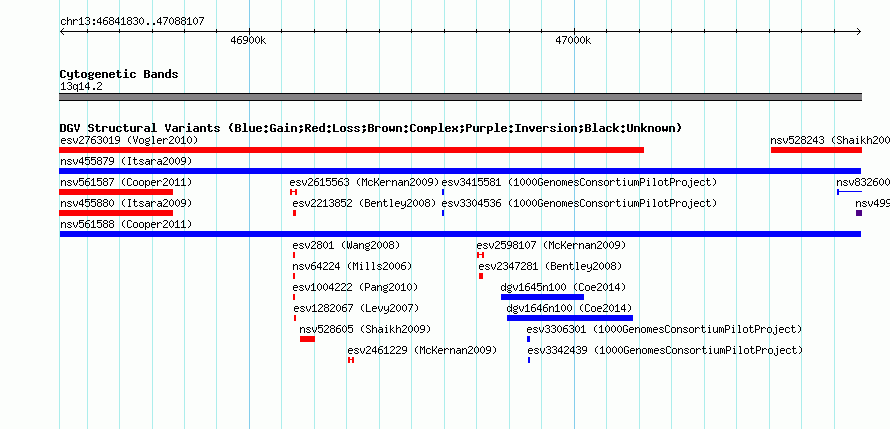Click the 13q14.2 band label
The height and width of the screenshot is (429, 890).
(x=81, y=87)
